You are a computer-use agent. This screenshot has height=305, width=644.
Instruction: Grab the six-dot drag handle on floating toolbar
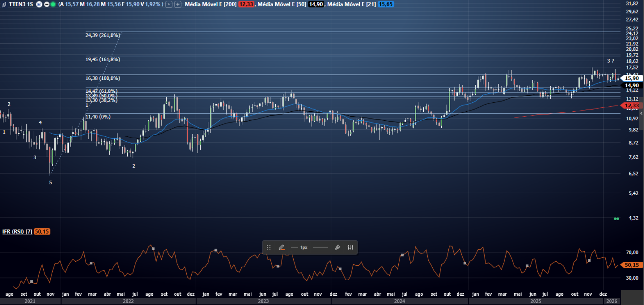(x=269, y=247)
